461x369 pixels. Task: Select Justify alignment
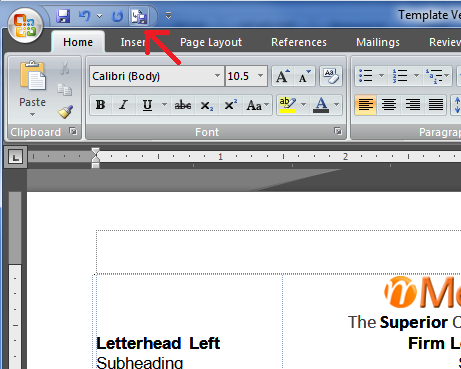436,105
